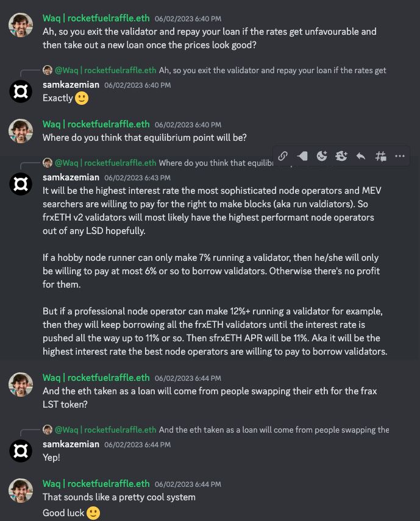The image size is (420, 521).
Task: Click Waq username above "And the eth taken" message
Action: coord(96,378)
